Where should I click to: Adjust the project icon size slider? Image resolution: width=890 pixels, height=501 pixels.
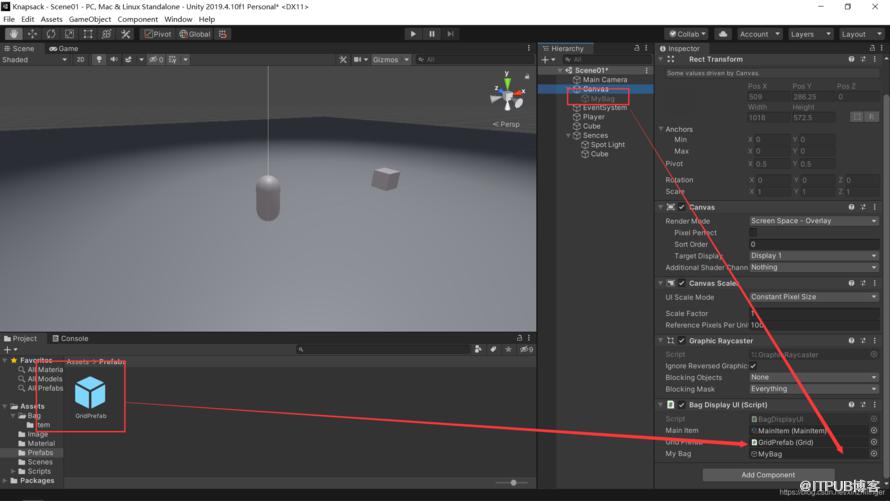[514, 483]
